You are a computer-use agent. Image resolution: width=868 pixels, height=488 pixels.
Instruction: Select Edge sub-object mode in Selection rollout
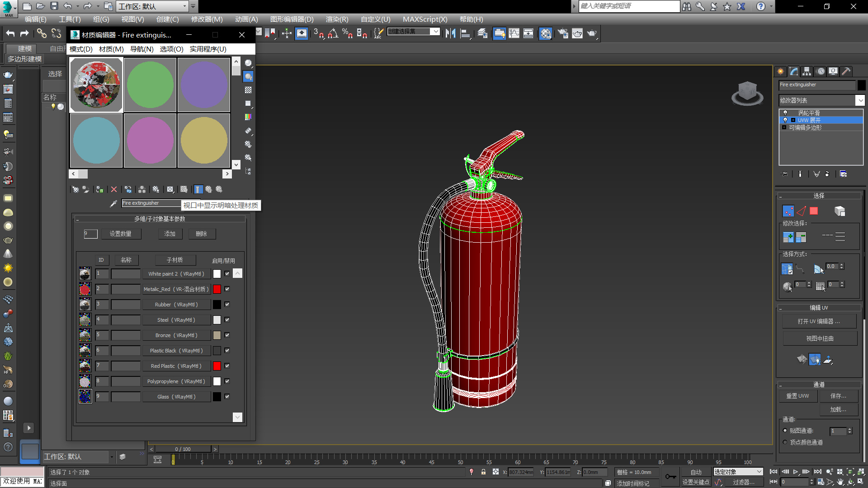pyautogui.click(x=801, y=211)
